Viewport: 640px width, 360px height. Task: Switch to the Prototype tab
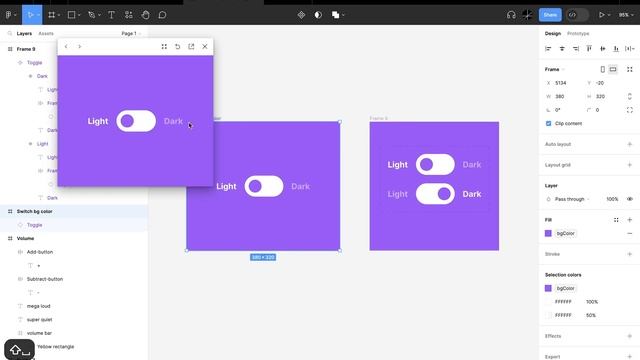(x=578, y=33)
